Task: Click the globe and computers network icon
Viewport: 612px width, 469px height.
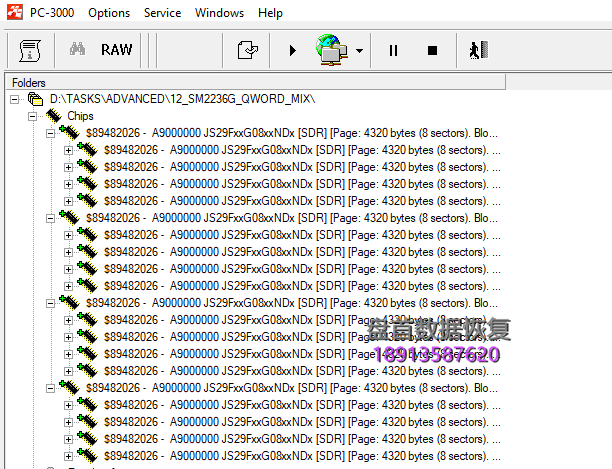Action: 332,50
